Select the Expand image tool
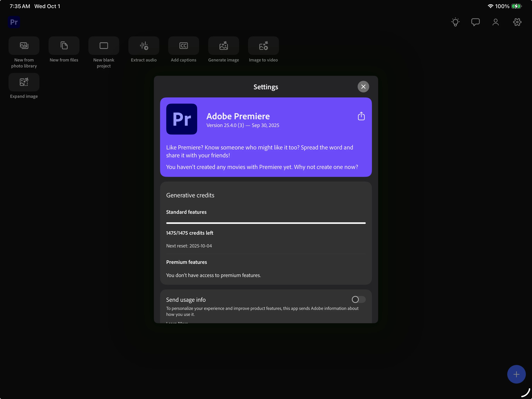Screen dimensions: 532x399 (x=24, y=82)
